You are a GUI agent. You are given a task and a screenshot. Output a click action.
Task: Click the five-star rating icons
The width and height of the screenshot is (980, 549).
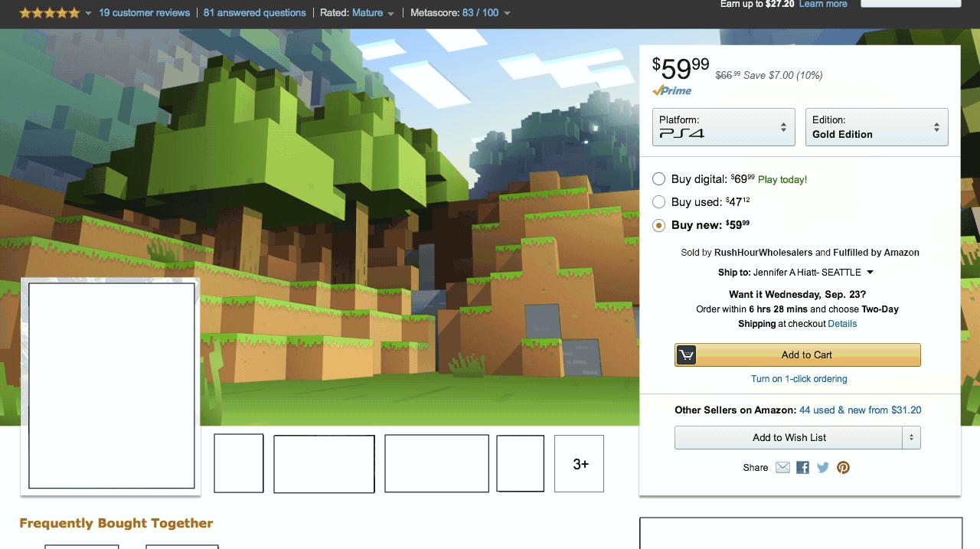tap(49, 13)
